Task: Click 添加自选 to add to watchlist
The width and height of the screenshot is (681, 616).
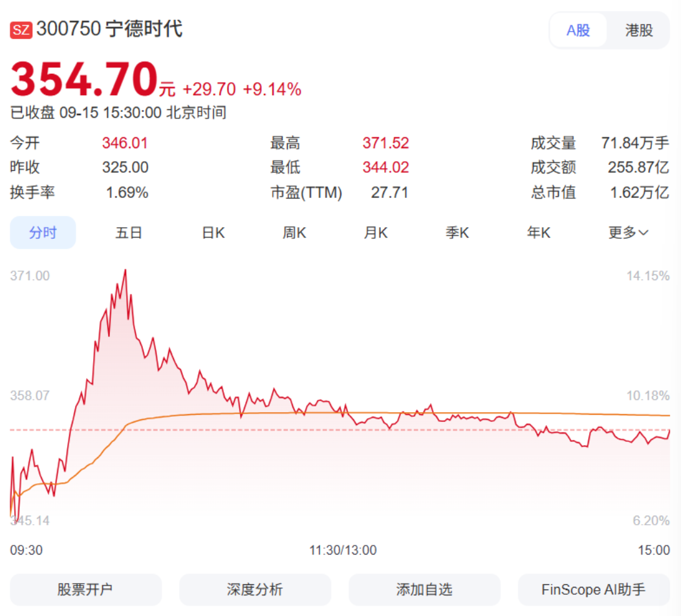Action: point(424,589)
